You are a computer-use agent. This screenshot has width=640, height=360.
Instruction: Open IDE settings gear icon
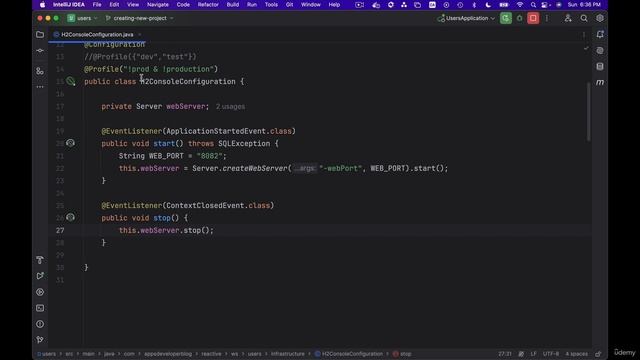tap(600, 18)
